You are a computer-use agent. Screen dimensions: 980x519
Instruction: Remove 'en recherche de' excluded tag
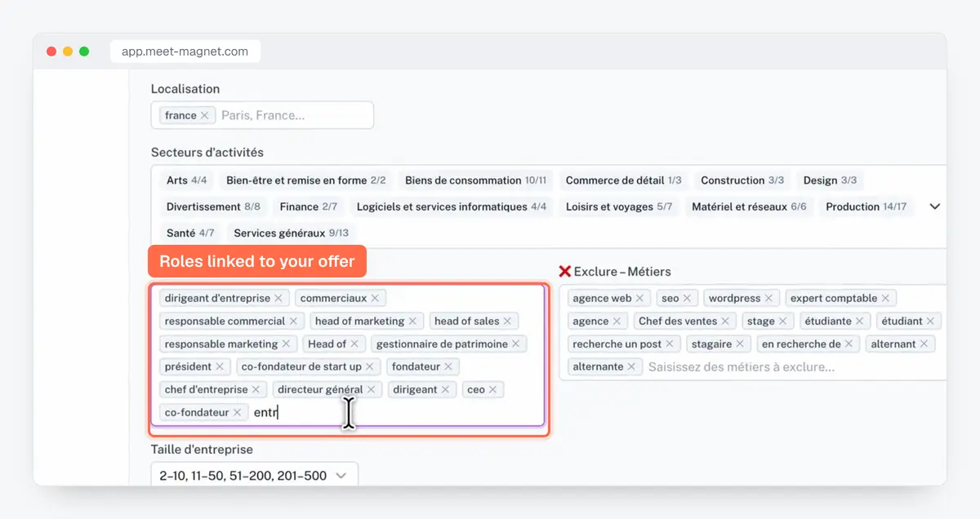(x=849, y=344)
